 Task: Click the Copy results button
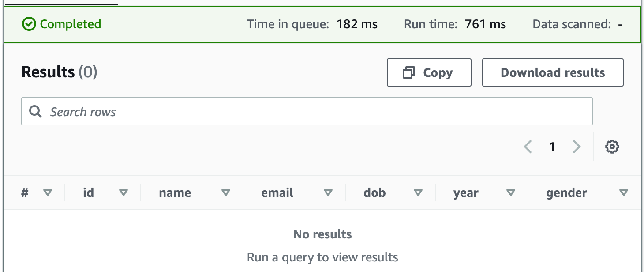[429, 72]
